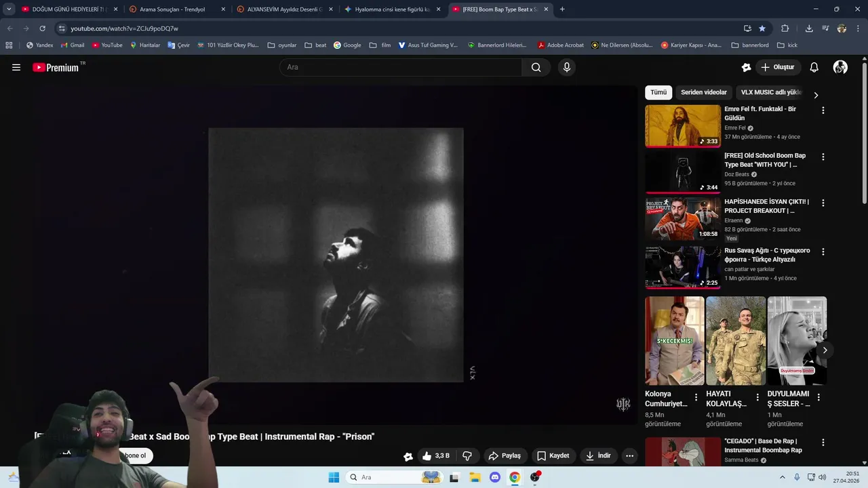
Task: Open the Windows Start menu
Action: (334, 477)
